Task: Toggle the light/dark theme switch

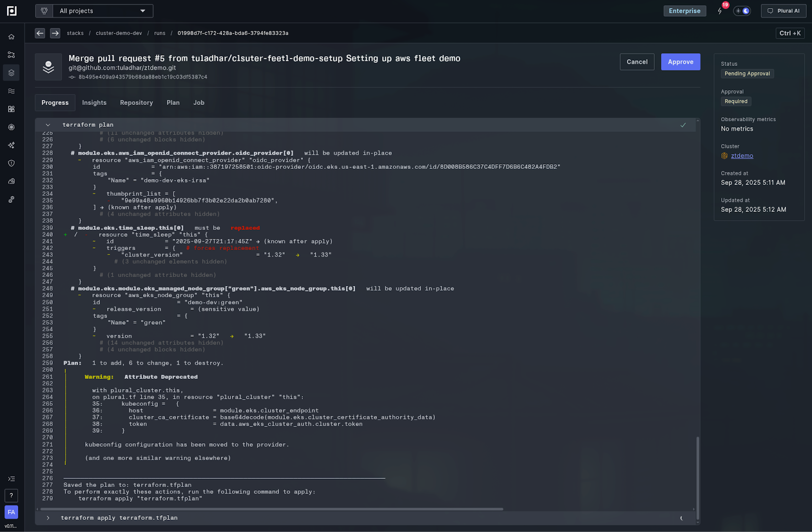Action: [x=742, y=11]
